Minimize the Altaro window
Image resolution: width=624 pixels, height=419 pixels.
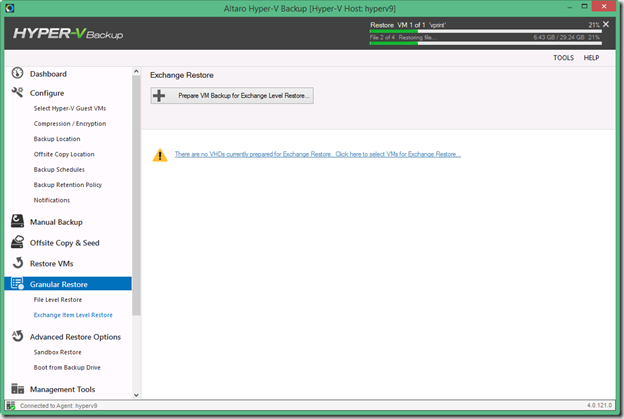[570, 7]
